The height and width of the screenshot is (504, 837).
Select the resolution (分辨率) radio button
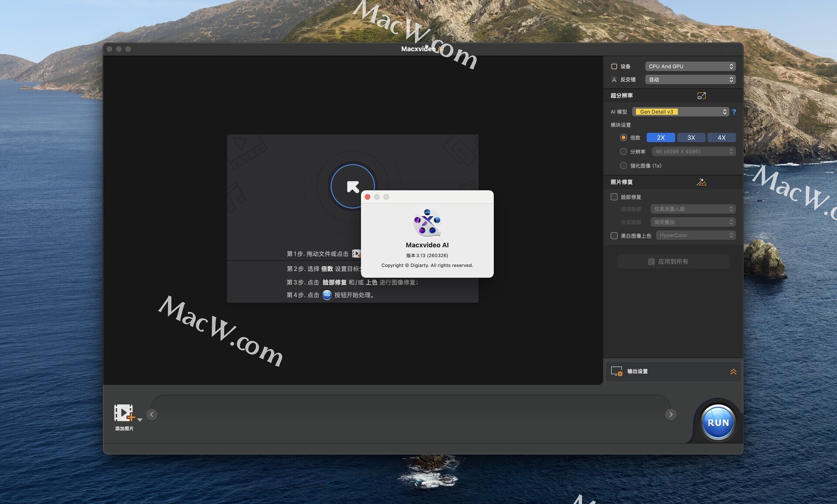pyautogui.click(x=623, y=152)
